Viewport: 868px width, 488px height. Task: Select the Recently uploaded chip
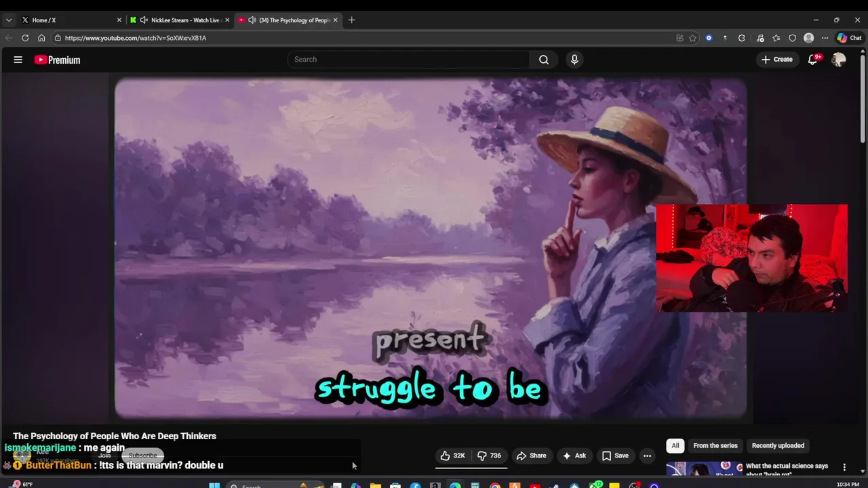[x=778, y=445]
